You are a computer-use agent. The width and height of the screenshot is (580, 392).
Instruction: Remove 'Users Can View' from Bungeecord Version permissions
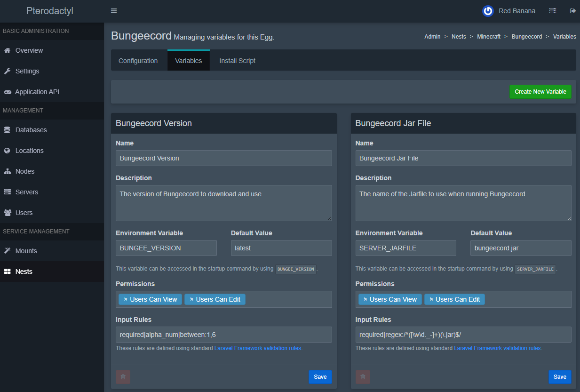click(x=126, y=299)
